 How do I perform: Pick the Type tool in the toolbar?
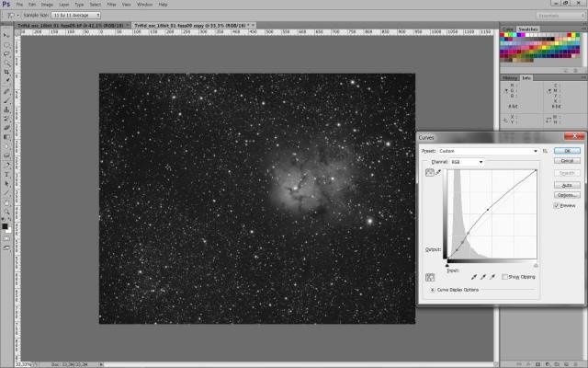point(6,175)
